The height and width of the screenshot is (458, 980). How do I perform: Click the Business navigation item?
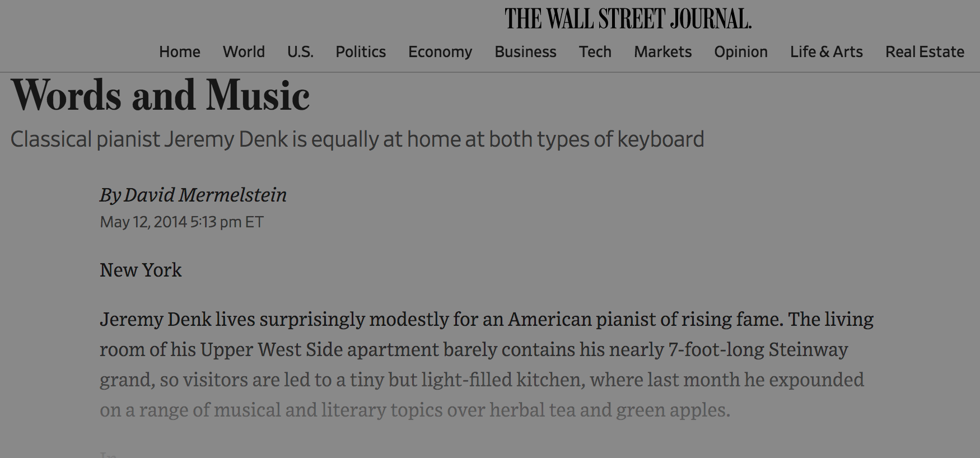[x=525, y=52]
